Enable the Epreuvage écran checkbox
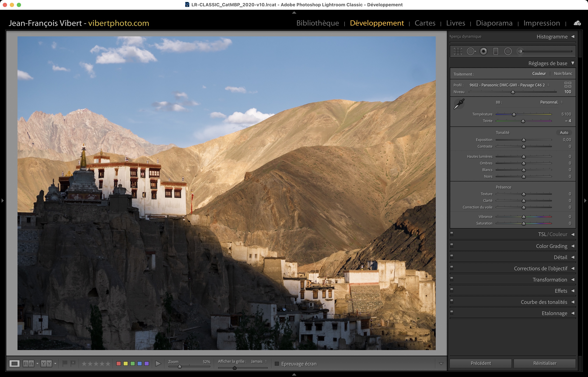The height and width of the screenshot is (377, 588). 277,364
